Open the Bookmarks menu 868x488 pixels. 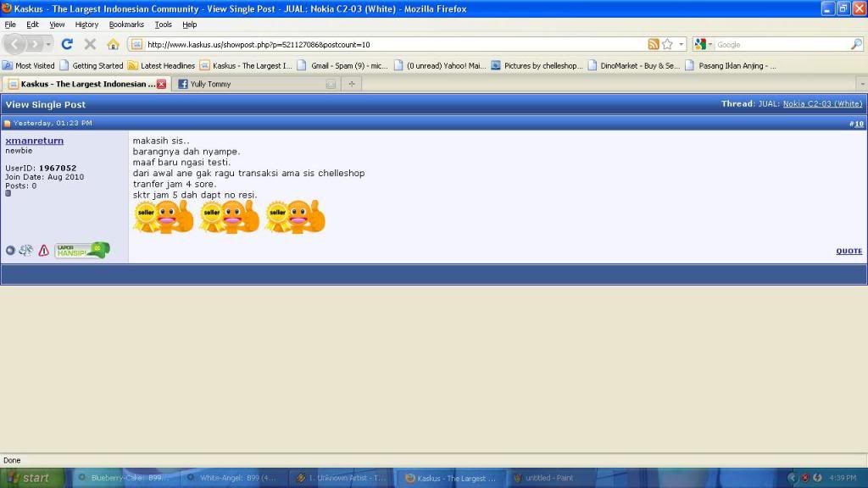pos(126,25)
